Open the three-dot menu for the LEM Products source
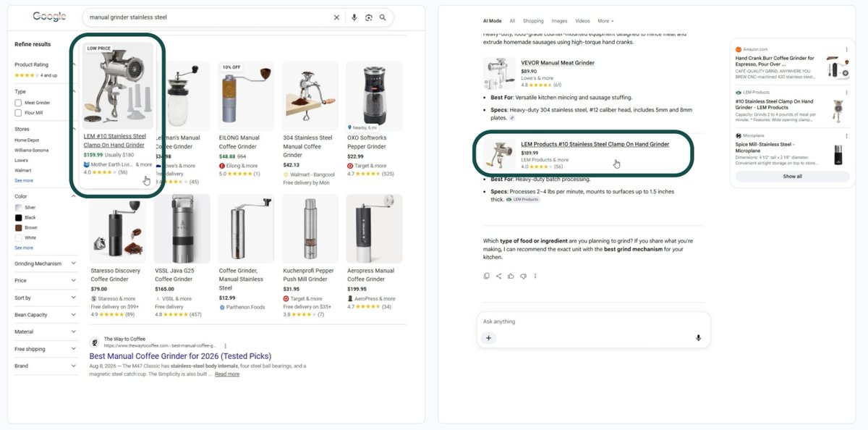This screenshot has width=868, height=430. coord(847,93)
